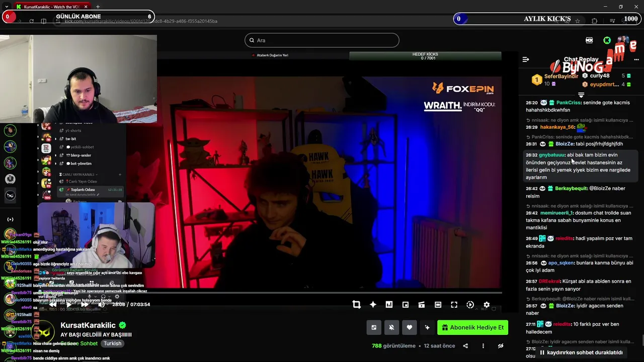
Task: Click the 788 görüntüleme view count
Action: (x=393, y=346)
